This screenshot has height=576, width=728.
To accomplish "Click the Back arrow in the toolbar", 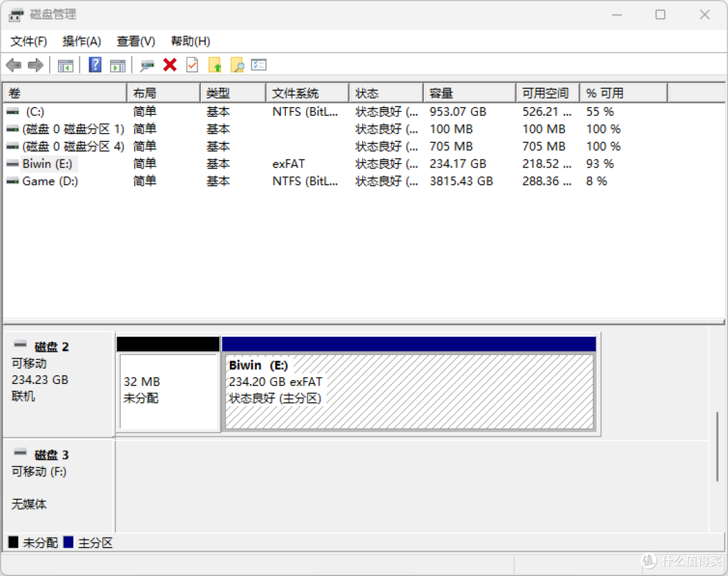I will click(14, 65).
